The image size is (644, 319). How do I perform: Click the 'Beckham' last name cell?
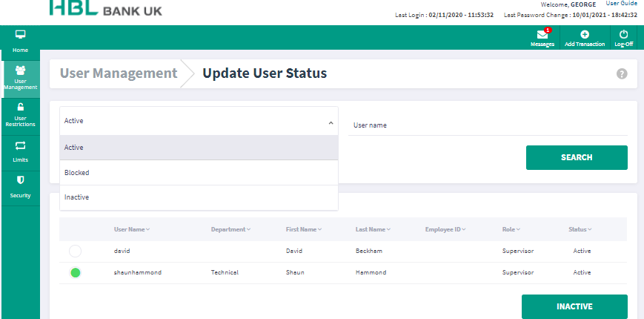click(369, 251)
